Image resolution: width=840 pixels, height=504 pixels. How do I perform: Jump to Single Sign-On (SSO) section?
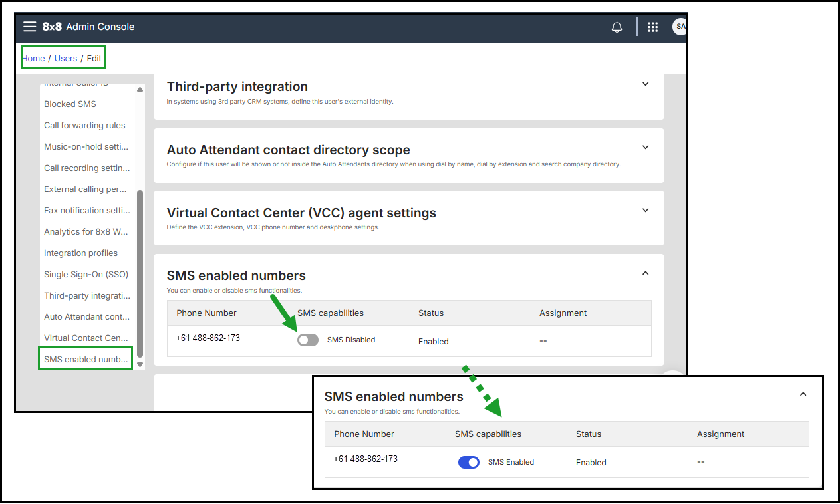coord(86,274)
